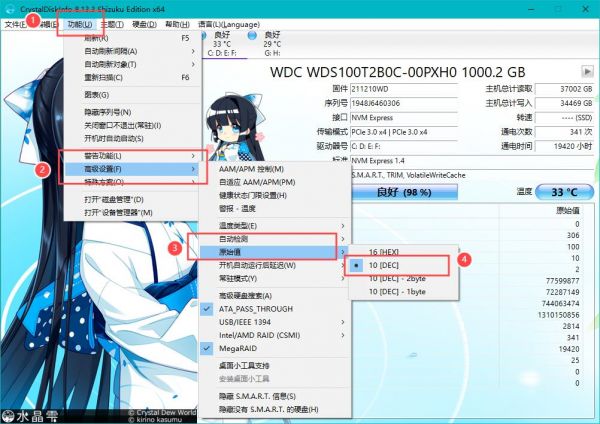The height and width of the screenshot is (424, 600).
Task: Open 图表(G) from the menu
Action: (132, 95)
